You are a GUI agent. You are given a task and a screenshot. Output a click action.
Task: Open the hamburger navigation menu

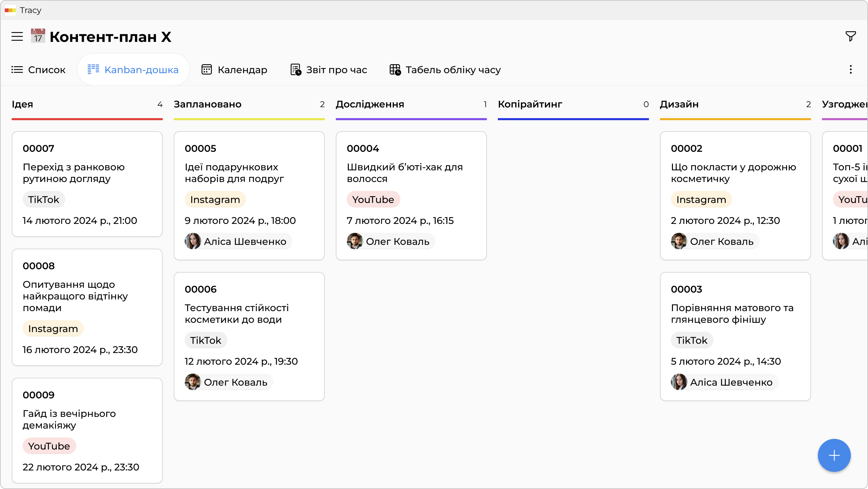17,36
